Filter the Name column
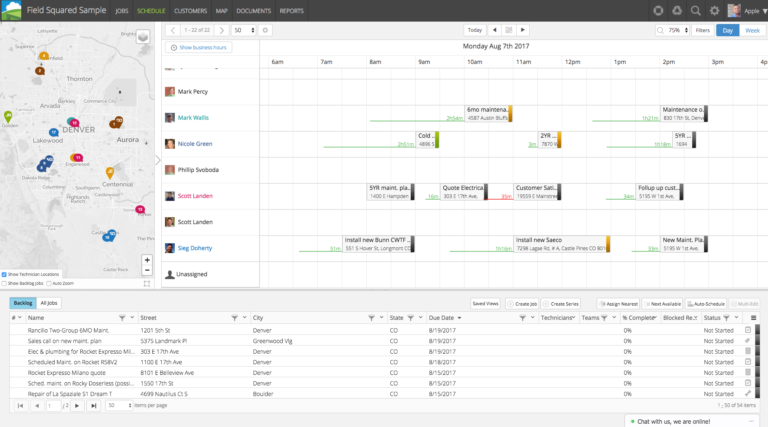Viewport: 768px width, 427px height. [122, 318]
